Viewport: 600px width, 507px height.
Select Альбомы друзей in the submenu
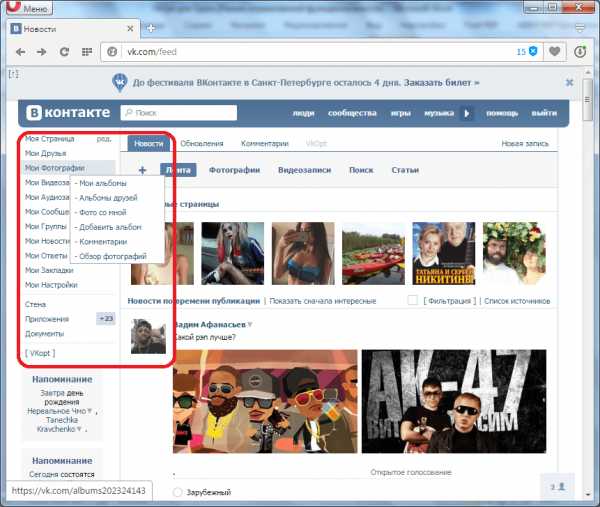coord(106,198)
